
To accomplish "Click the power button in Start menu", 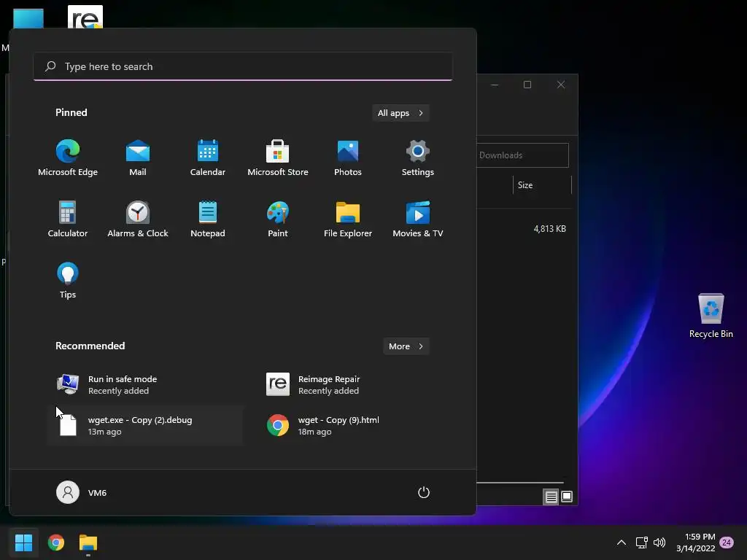I will click(x=424, y=492).
